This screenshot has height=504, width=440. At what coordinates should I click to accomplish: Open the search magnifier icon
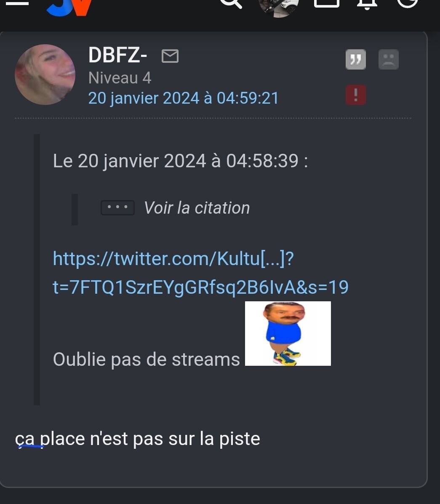(x=231, y=3)
